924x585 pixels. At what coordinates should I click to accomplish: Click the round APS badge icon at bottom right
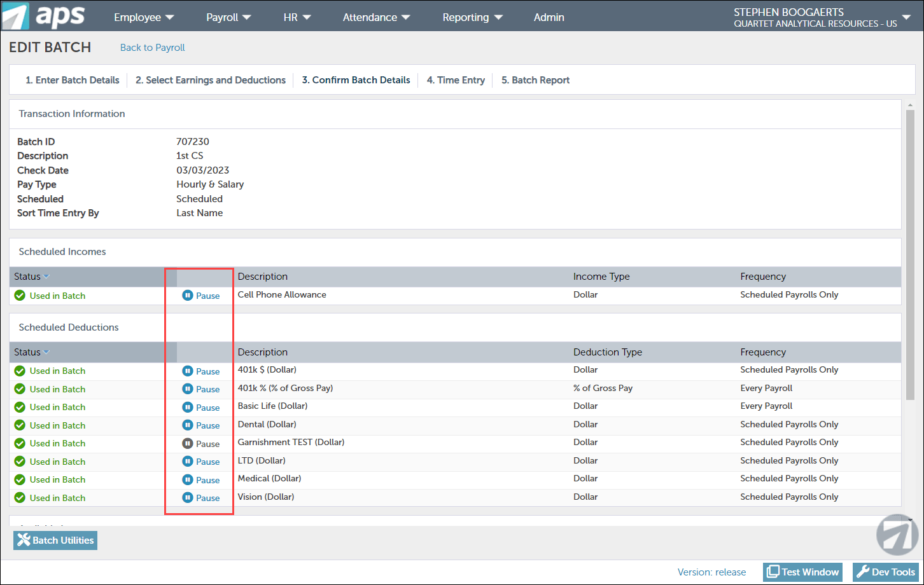pyautogui.click(x=897, y=535)
